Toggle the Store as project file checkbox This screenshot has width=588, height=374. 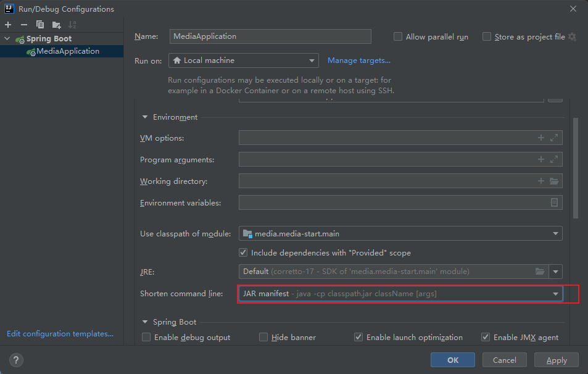487,37
